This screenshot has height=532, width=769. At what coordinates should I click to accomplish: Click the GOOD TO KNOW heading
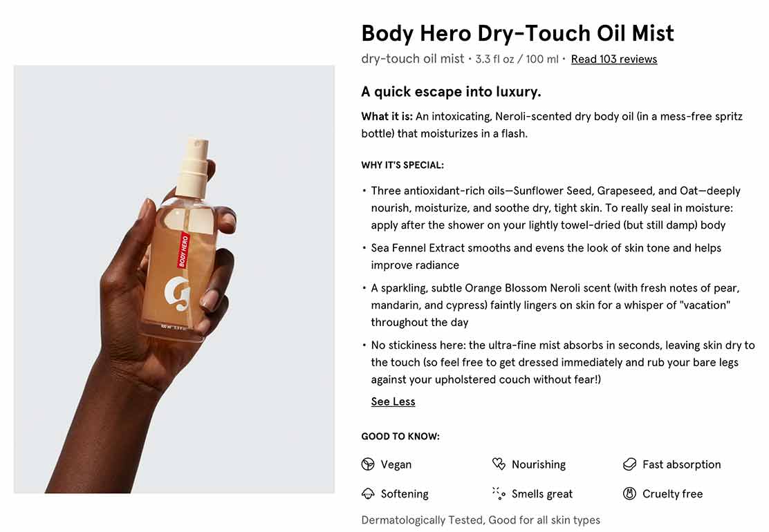pos(400,437)
